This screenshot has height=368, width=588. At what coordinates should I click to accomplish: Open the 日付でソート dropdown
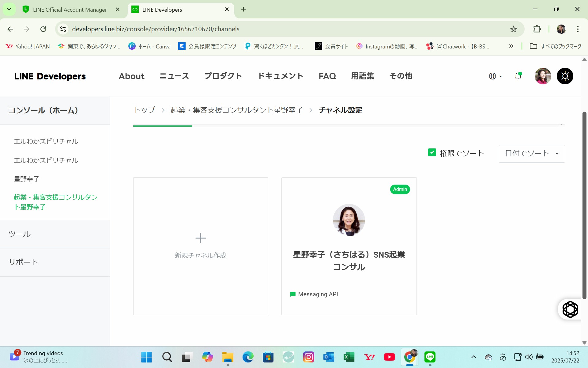(532, 154)
